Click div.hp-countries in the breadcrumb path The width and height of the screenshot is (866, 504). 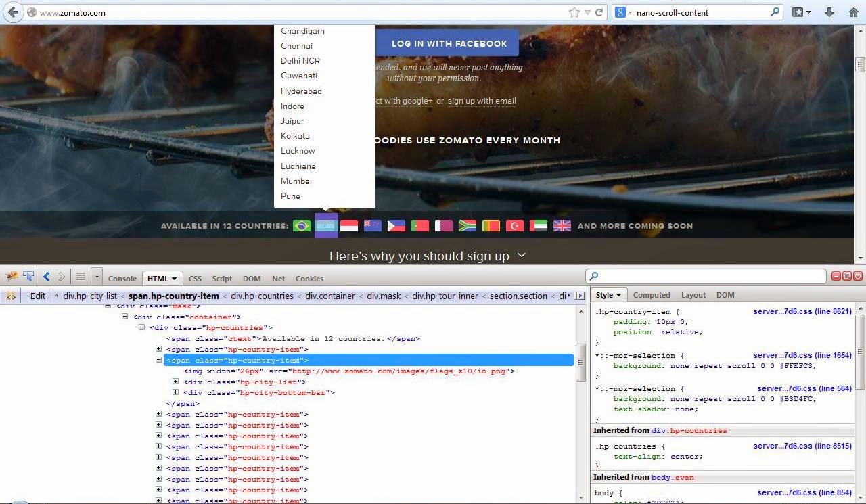tap(263, 296)
